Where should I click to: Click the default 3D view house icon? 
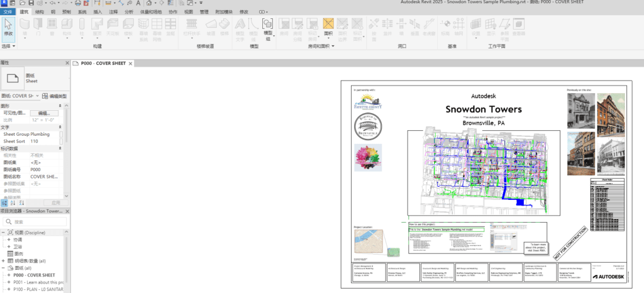pyautogui.click(x=150, y=3)
